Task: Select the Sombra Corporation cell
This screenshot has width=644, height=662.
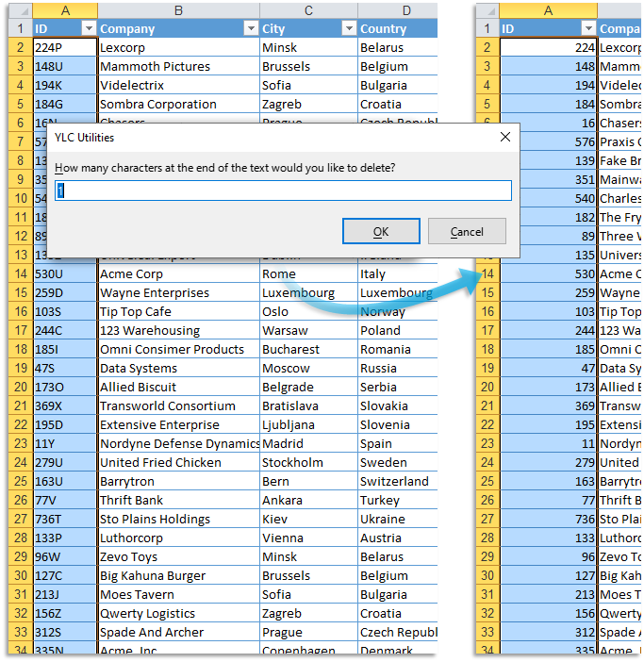Action: click(x=179, y=104)
